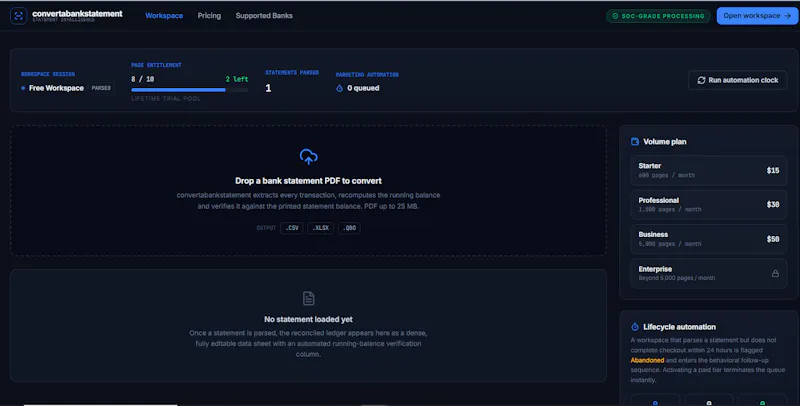This screenshot has width=800, height=406.
Task: Choose the Starter $15 plan
Action: point(709,170)
